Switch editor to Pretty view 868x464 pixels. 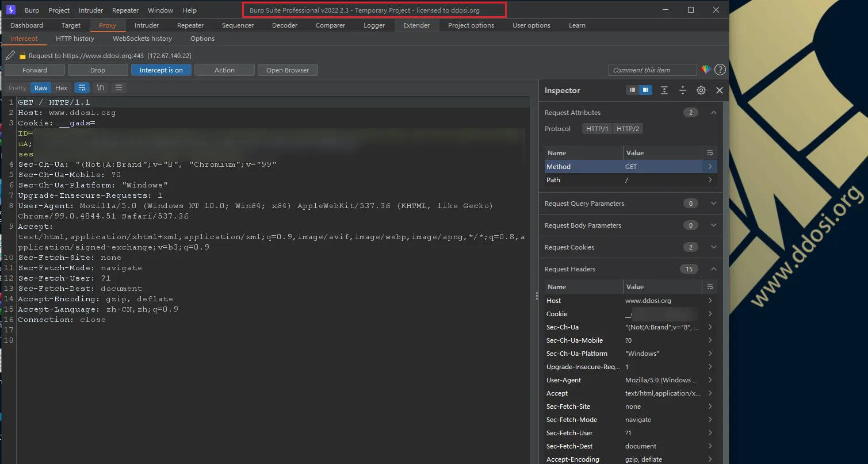pos(17,88)
